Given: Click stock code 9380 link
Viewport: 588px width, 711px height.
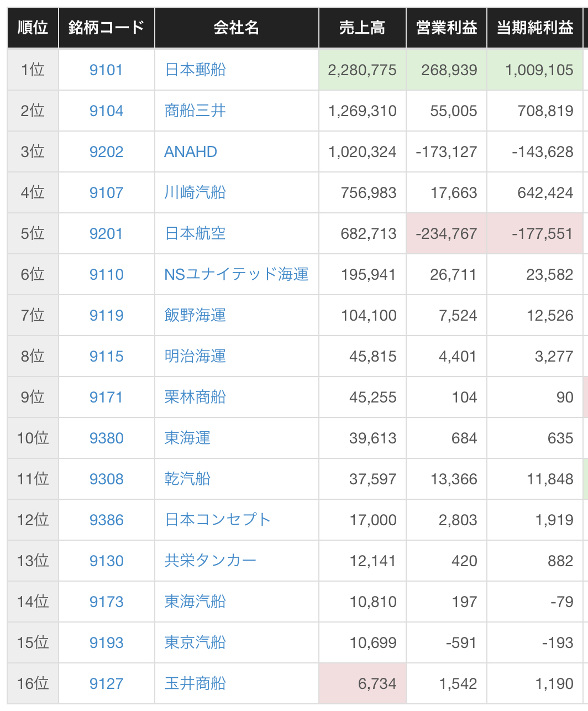Looking at the screenshot, I should click(x=106, y=438).
